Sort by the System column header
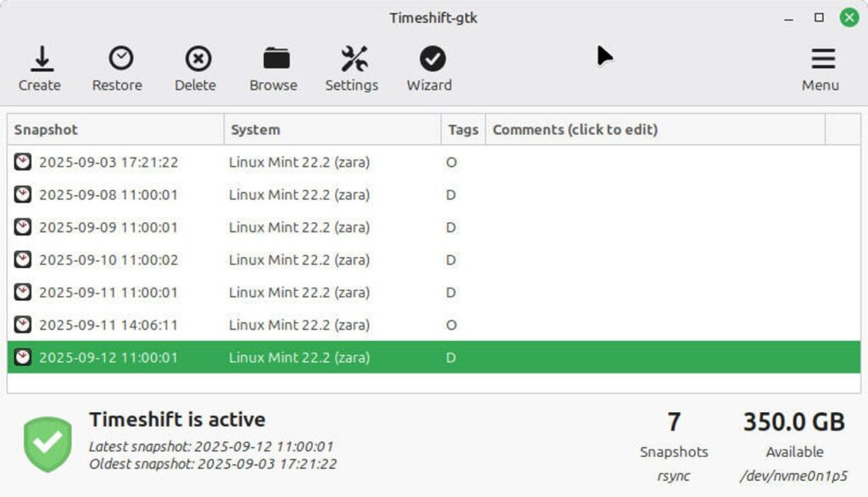 (332, 130)
